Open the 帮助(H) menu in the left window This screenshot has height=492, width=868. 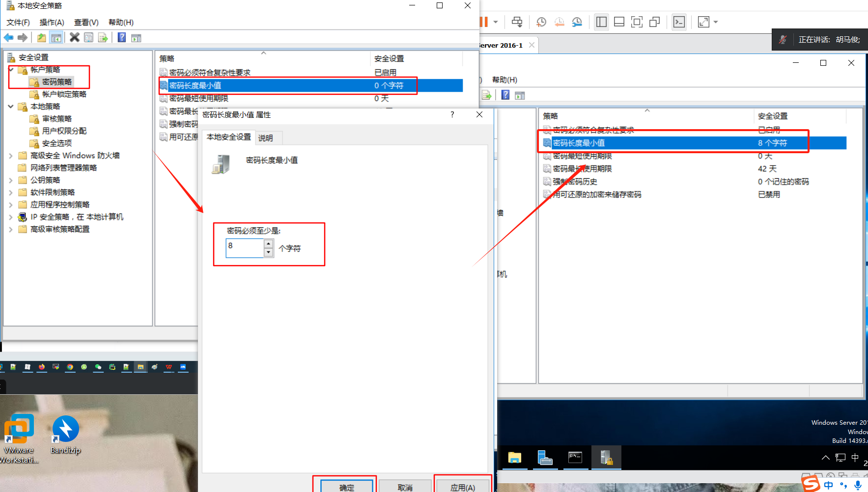(x=121, y=23)
